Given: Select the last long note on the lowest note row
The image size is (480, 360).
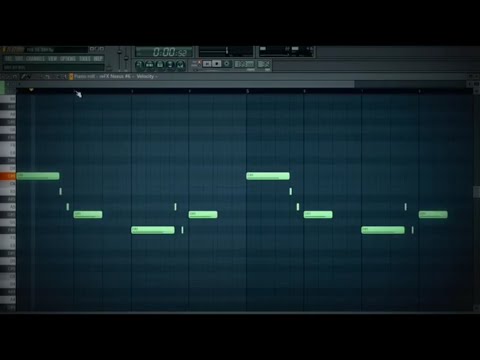Looking at the screenshot, I should (x=383, y=230).
